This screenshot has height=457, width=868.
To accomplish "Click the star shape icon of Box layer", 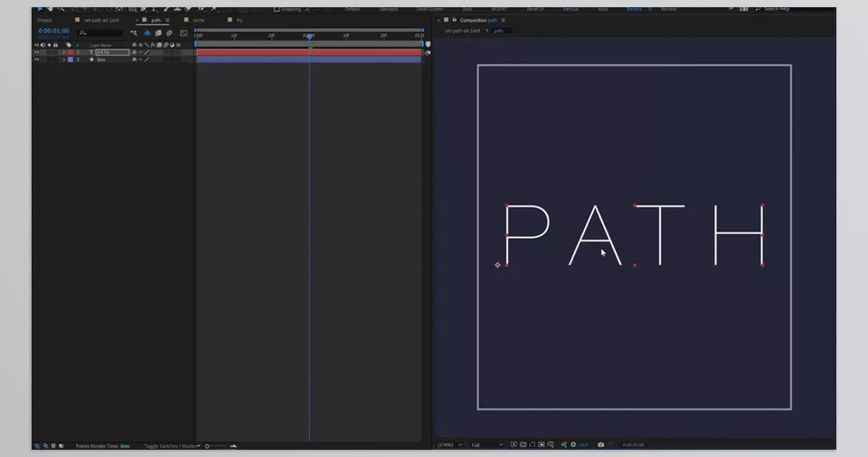I will 91,59.
